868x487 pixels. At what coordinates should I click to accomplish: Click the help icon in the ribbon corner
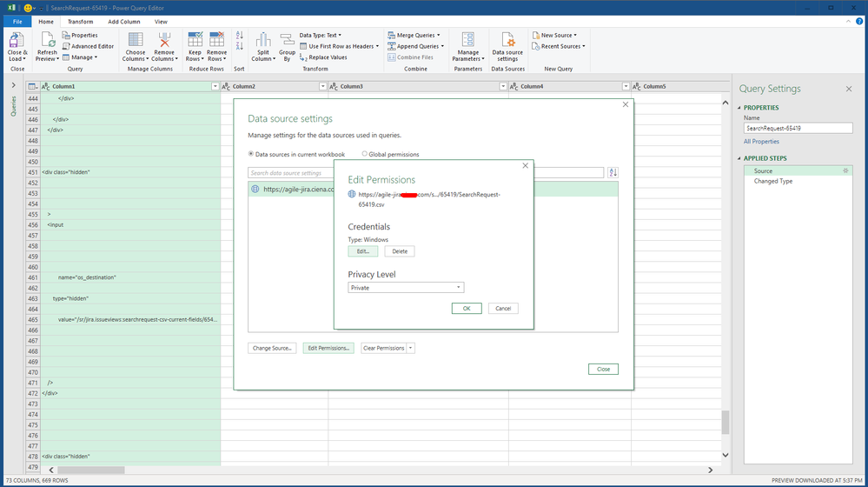pos(859,22)
